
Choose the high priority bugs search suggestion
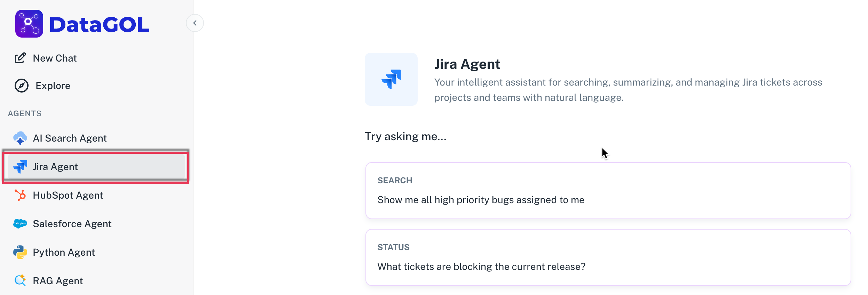click(608, 191)
